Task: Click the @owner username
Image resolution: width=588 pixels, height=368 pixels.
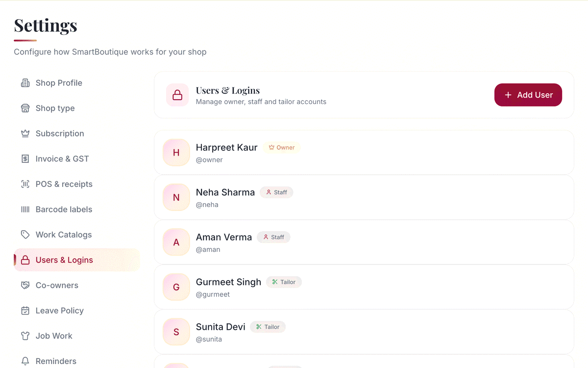Action: tap(209, 160)
